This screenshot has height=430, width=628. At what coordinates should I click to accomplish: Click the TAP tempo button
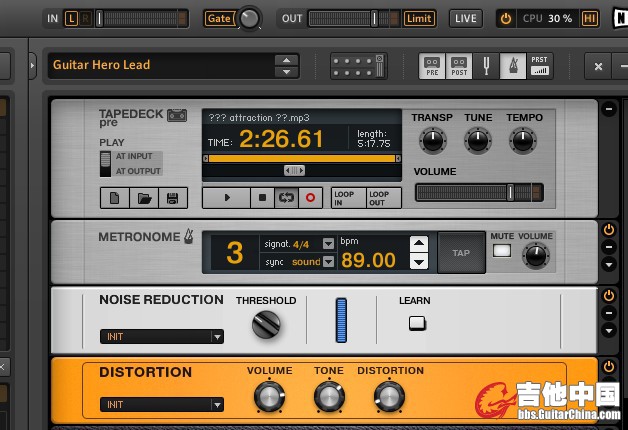click(461, 253)
